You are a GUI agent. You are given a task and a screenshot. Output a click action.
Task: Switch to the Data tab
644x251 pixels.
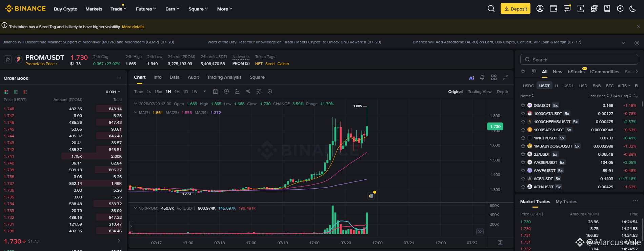[175, 77]
